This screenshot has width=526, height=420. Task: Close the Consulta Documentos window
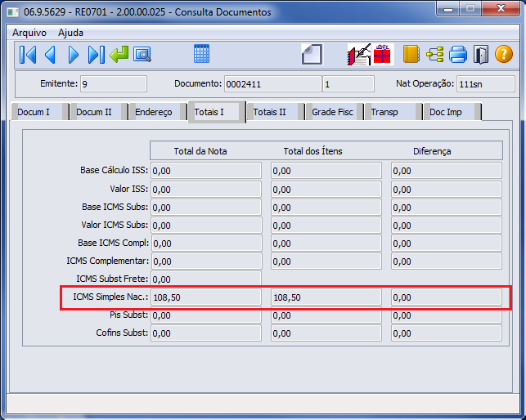(x=501, y=9)
